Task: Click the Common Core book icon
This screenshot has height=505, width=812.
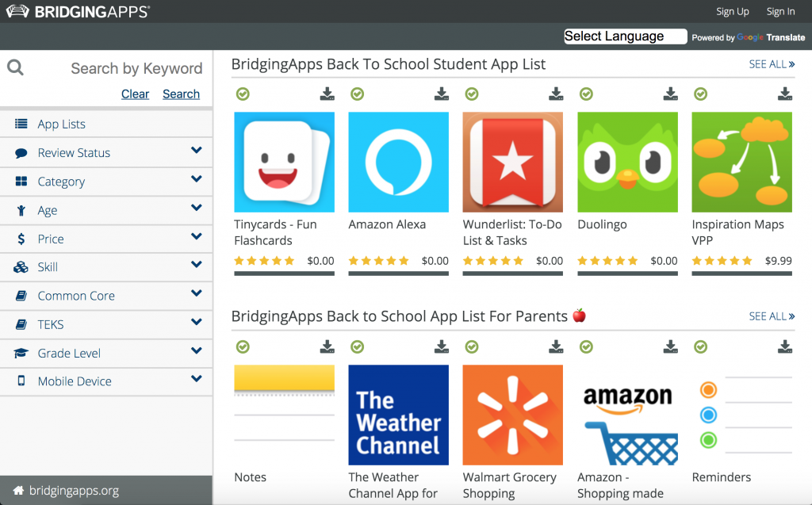Action: (21, 296)
